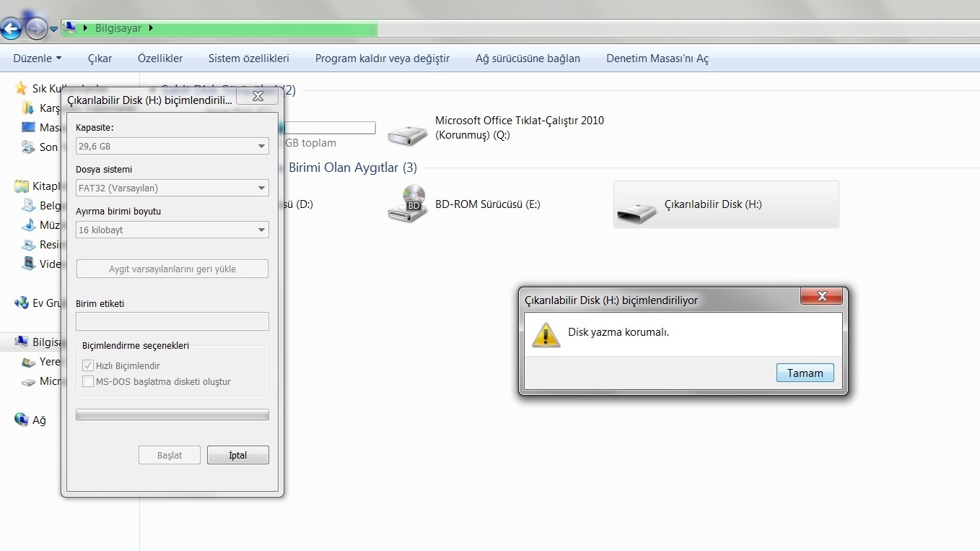Select the Bilgisayar tree icon in sidebar
Screen dimensions: 980x551
pyautogui.click(x=21, y=342)
